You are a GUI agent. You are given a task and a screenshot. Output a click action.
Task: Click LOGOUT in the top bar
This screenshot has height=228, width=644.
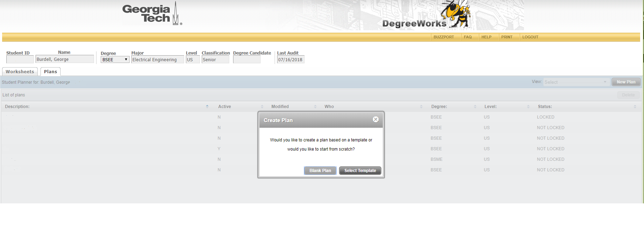[530, 37]
